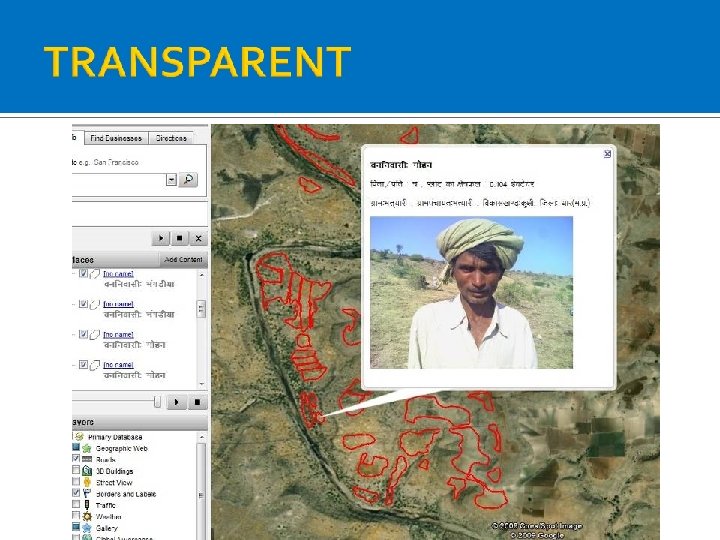Toggle the Geographic Web layer checkbox
Viewport: 720px width, 540px height.
pyautogui.click(x=76, y=447)
